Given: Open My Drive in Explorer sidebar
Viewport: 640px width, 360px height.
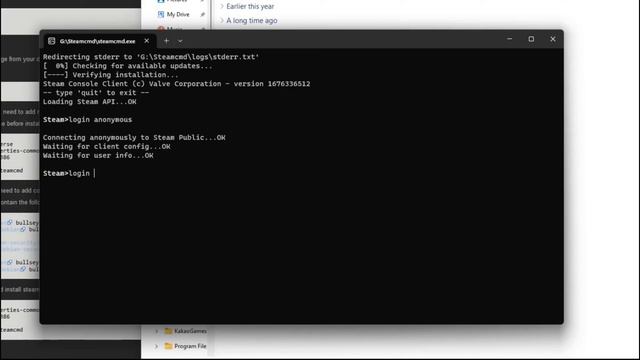Looking at the screenshot, I should coord(178,14).
